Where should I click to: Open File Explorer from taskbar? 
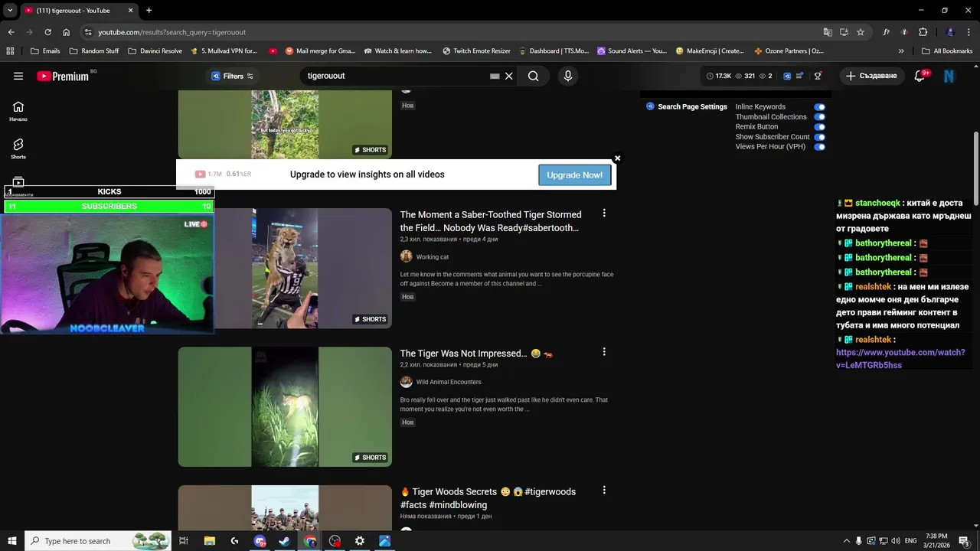click(x=209, y=541)
